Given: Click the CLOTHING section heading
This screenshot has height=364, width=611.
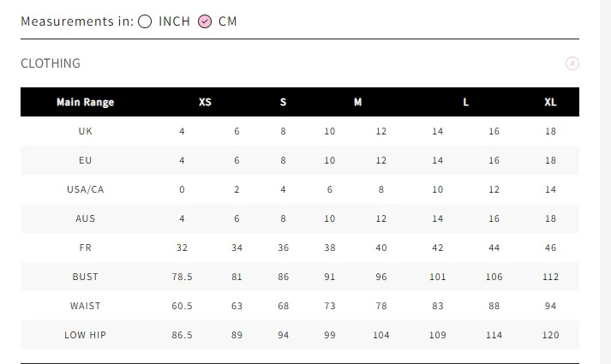Looking at the screenshot, I should (x=51, y=63).
